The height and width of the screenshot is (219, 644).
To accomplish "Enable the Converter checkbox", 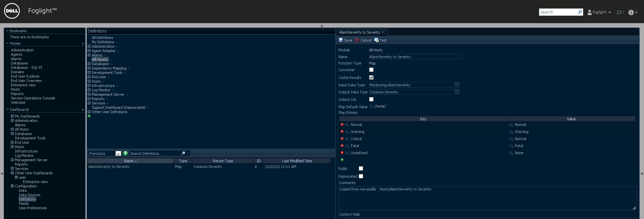I will pos(371,70).
